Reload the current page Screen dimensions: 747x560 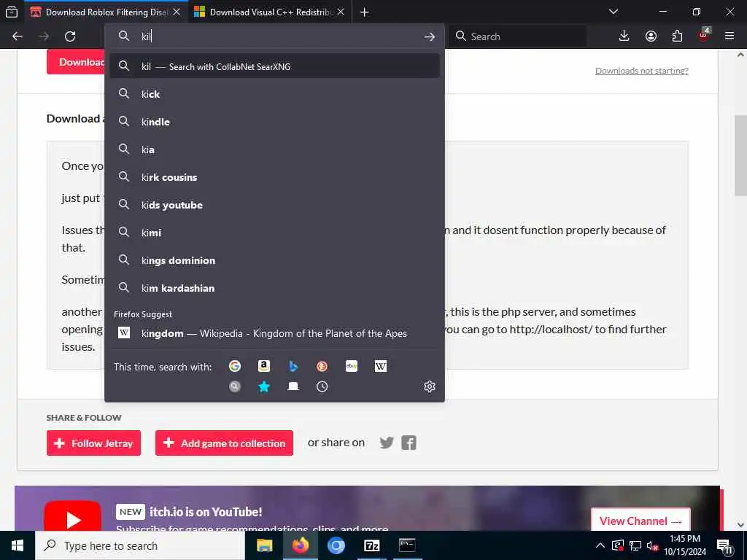pos(70,36)
